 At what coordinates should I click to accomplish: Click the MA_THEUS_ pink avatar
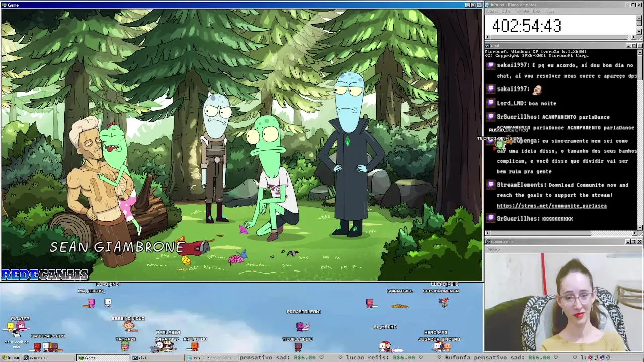tap(91, 302)
